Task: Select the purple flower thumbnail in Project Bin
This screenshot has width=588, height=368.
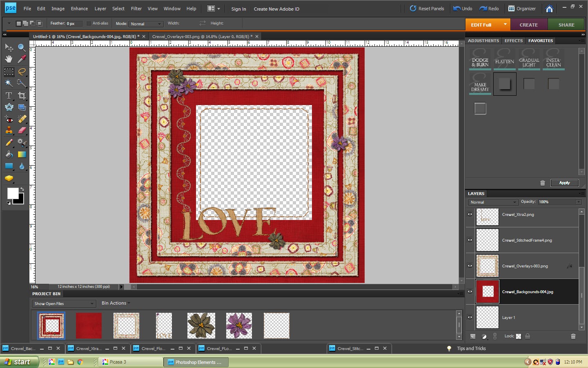Action: [x=238, y=325]
